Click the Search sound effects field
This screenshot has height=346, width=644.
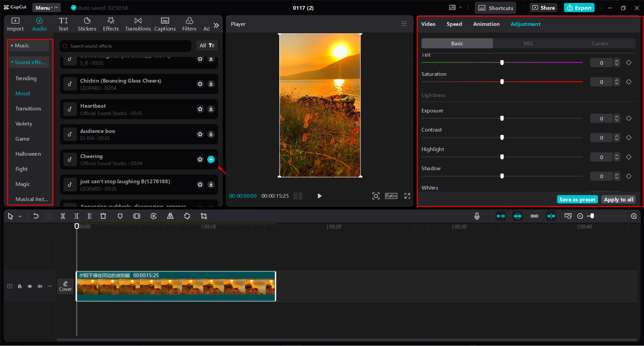tap(126, 46)
